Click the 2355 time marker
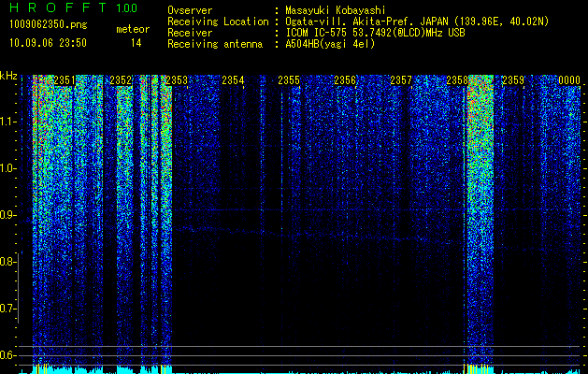This screenshot has width=588, height=374. 289,80
